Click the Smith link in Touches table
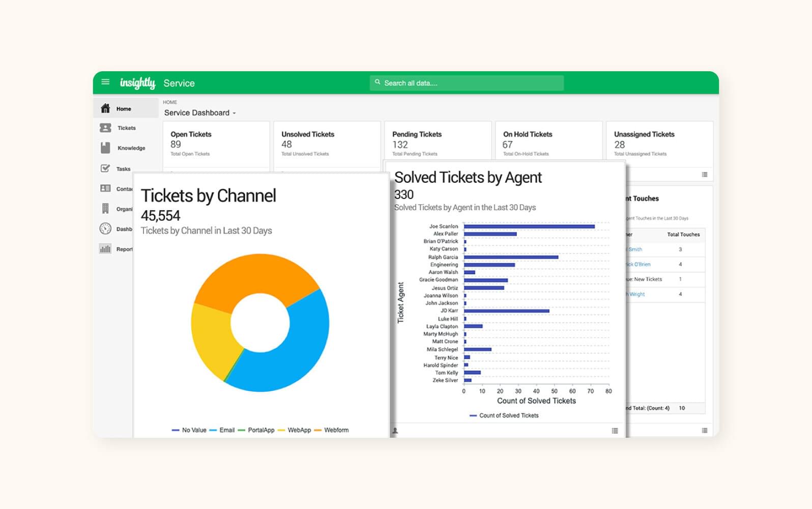Viewport: 812px width, 509px height. [x=634, y=249]
